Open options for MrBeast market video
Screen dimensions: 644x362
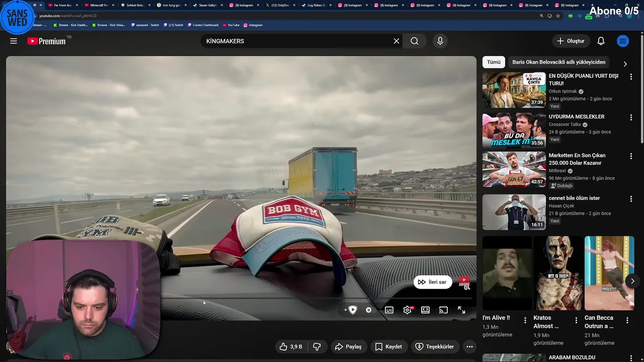point(631,156)
